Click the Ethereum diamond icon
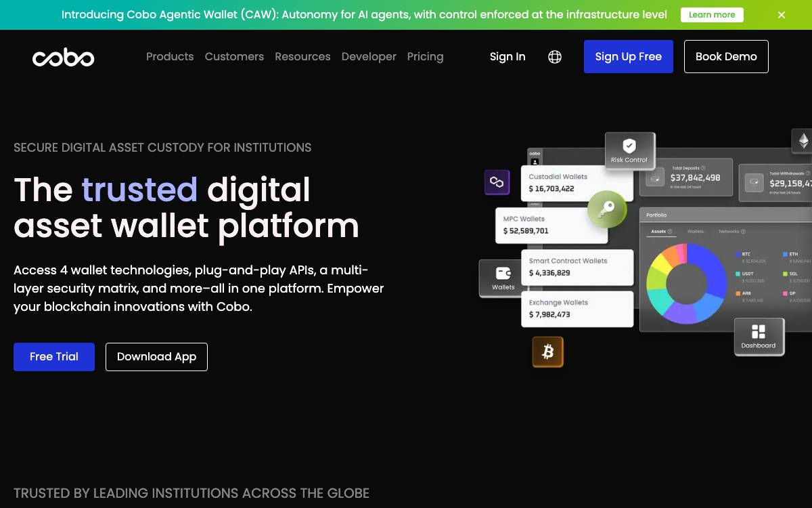812x508 pixels. 803,141
